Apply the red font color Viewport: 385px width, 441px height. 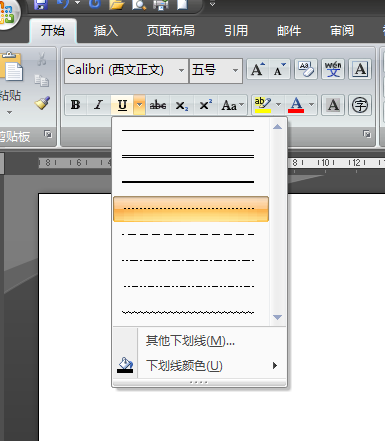(296, 105)
